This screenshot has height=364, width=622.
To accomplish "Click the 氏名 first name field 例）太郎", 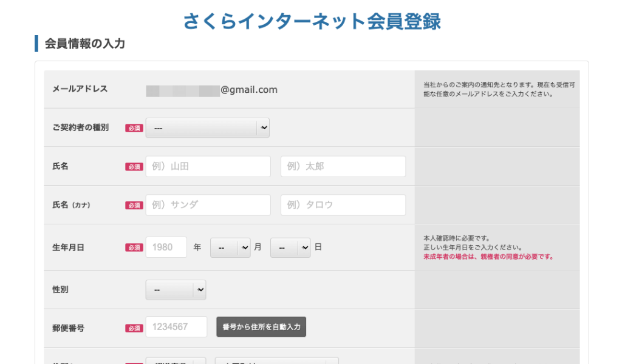I will click(x=343, y=166).
